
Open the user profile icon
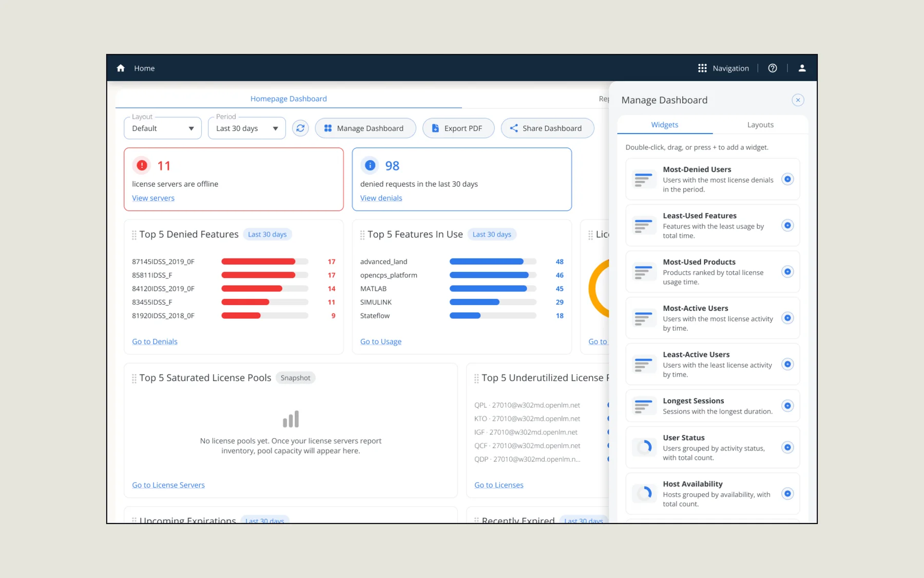click(802, 68)
